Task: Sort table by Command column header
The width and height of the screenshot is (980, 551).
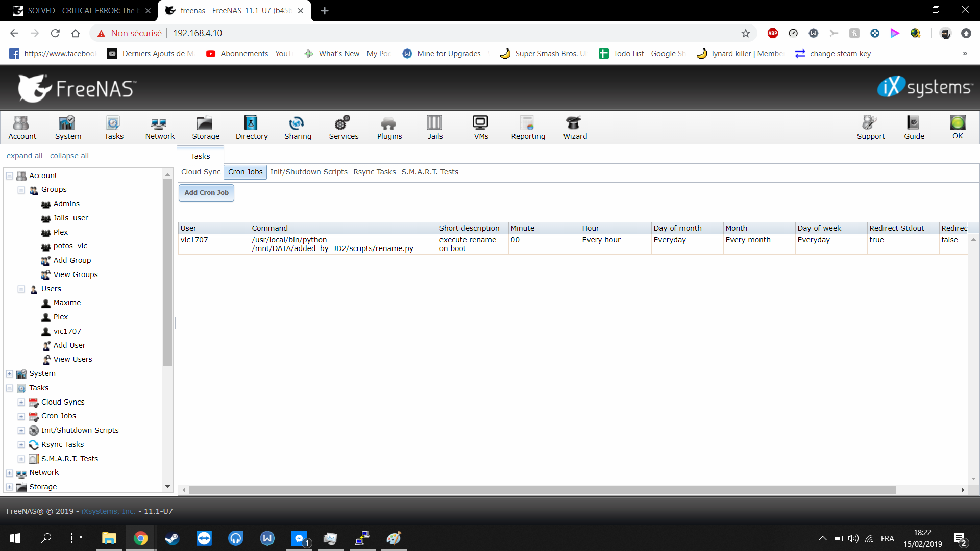Action: (343, 228)
